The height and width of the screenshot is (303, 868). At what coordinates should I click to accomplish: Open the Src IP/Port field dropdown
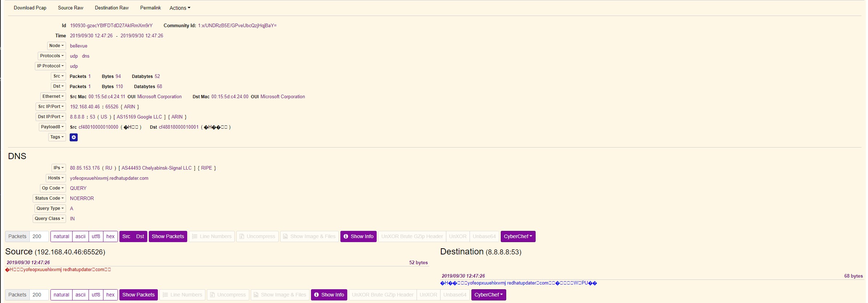tap(51, 107)
